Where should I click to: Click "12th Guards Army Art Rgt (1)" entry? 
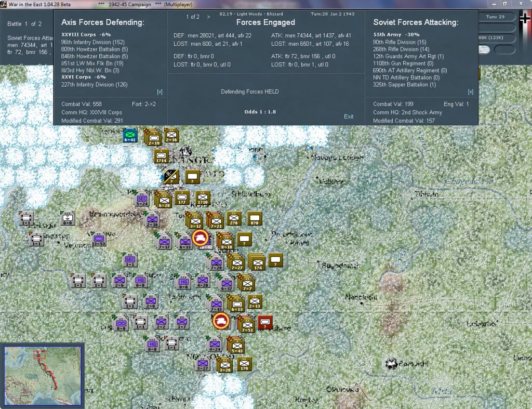pyautogui.click(x=408, y=56)
